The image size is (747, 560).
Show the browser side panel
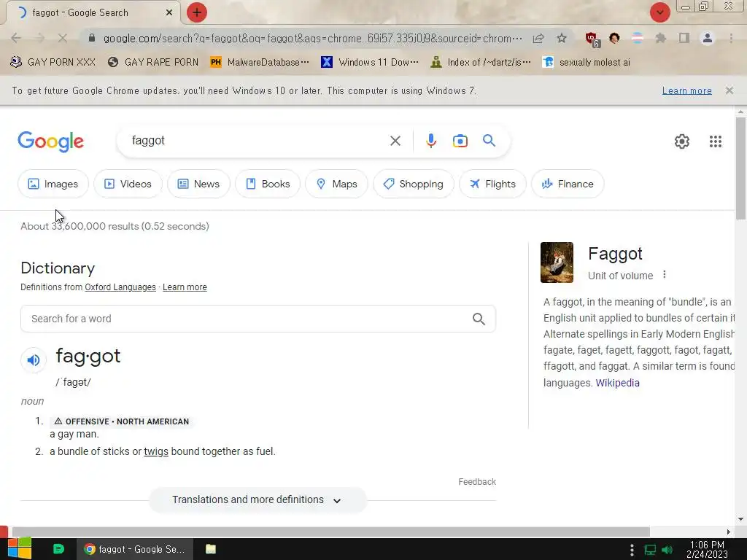[x=684, y=38]
